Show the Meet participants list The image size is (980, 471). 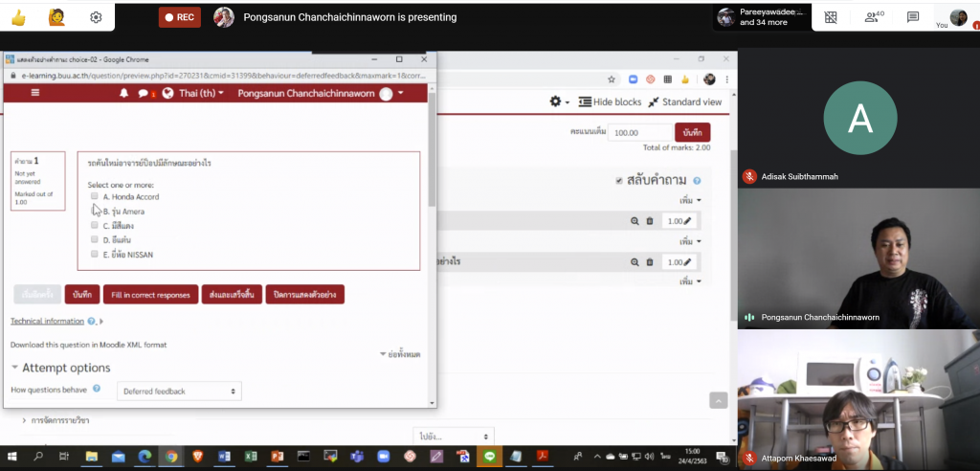(x=871, y=17)
